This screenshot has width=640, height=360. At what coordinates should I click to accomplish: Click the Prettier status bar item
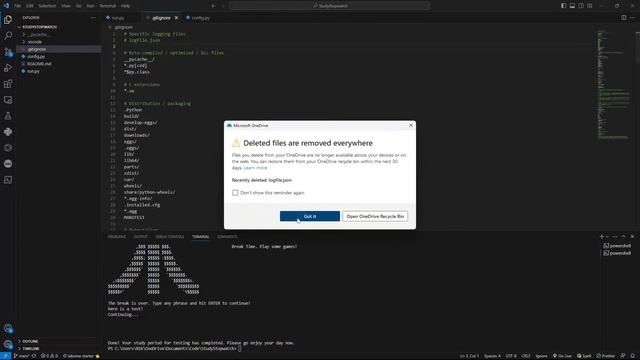click(606, 356)
